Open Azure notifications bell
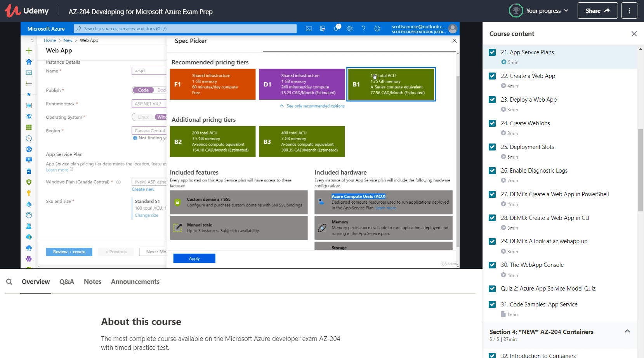The image size is (644, 358). (x=336, y=28)
